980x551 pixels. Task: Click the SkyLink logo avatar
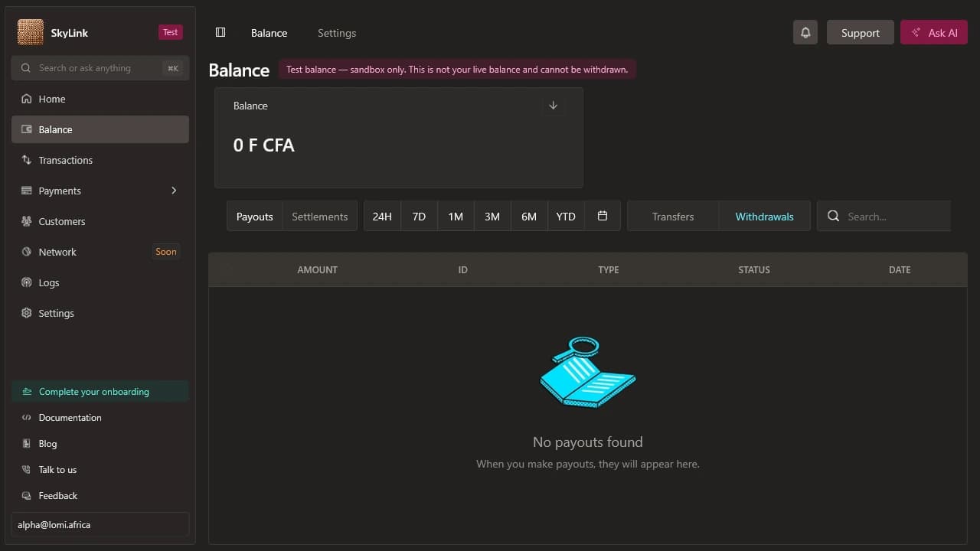(x=31, y=32)
